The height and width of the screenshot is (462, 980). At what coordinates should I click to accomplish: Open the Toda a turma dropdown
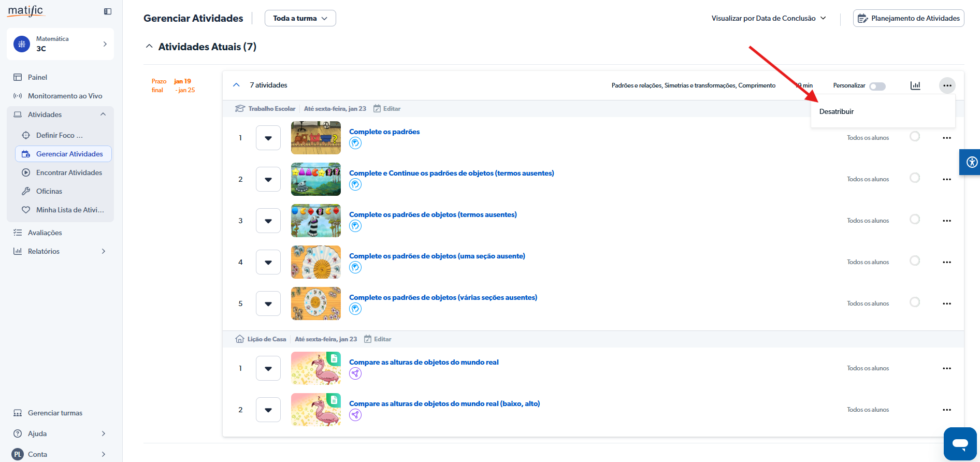coord(300,18)
